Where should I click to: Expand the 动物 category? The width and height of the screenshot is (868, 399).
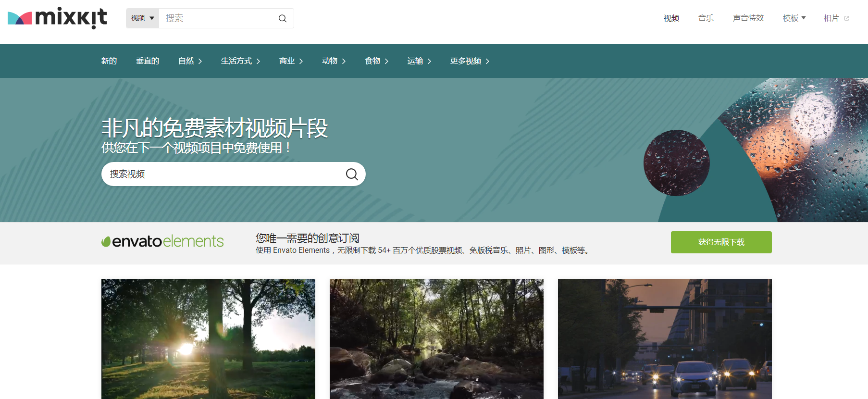[x=334, y=61]
